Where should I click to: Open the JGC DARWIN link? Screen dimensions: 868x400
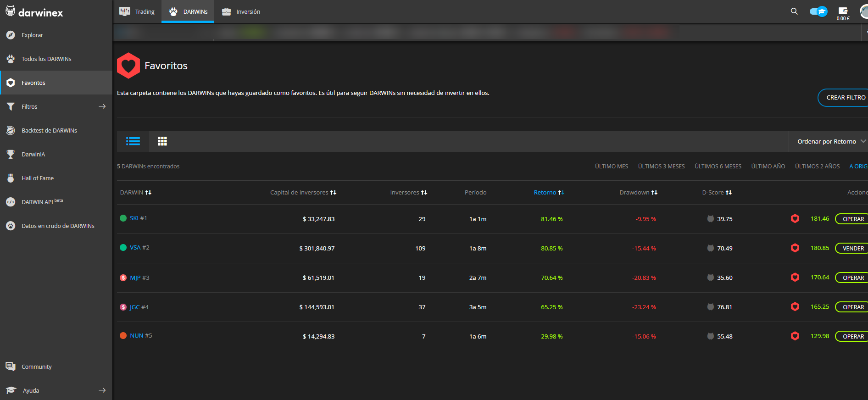pyautogui.click(x=134, y=307)
